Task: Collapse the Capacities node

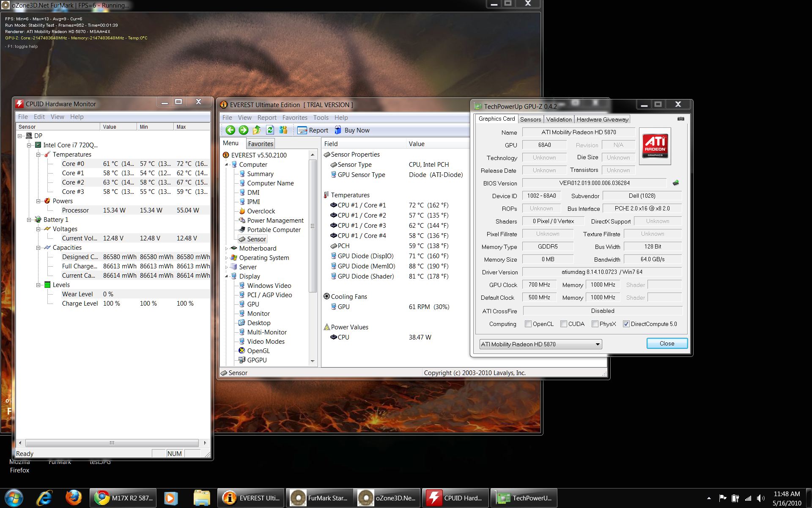Action: [x=38, y=248]
